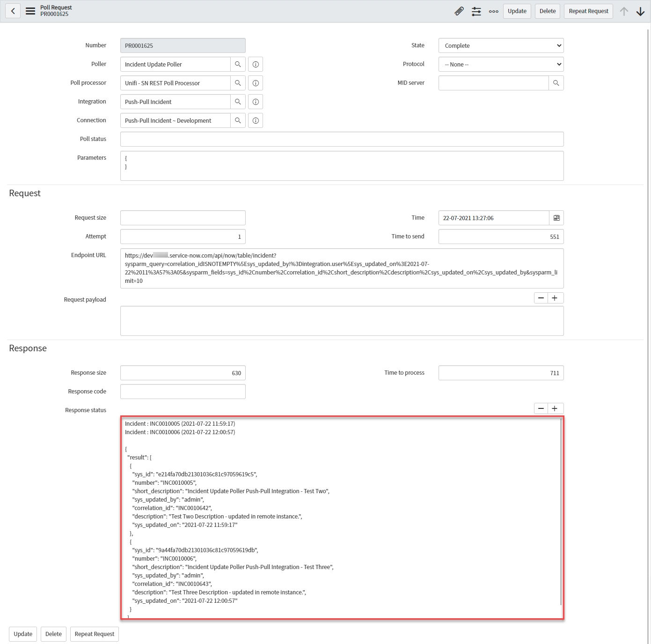
Task: Go to next record down arrow
Action: coord(640,11)
